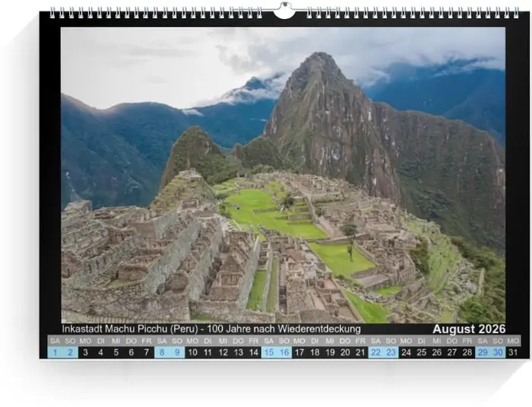The image size is (532, 407).
Task: Select the "August 2026" month title
Action: (469, 329)
